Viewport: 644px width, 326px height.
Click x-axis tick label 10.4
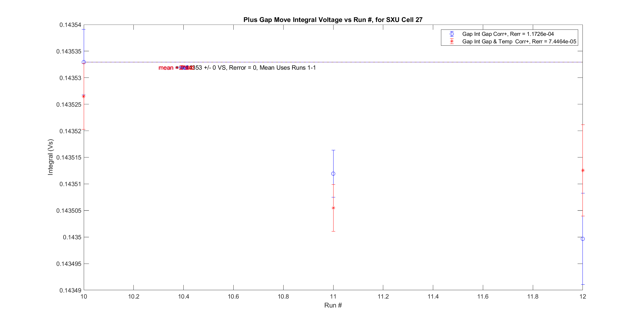point(183,297)
